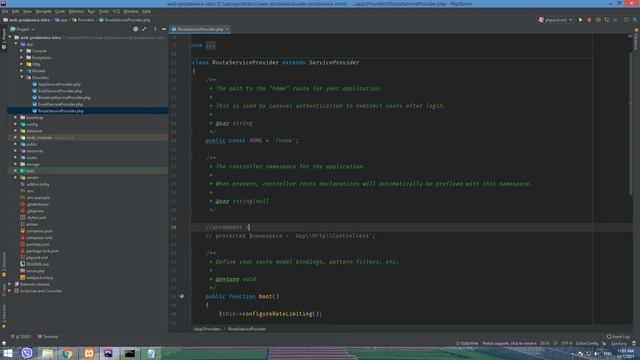Click expand-all arrows icon in Project panel

tap(144, 29)
